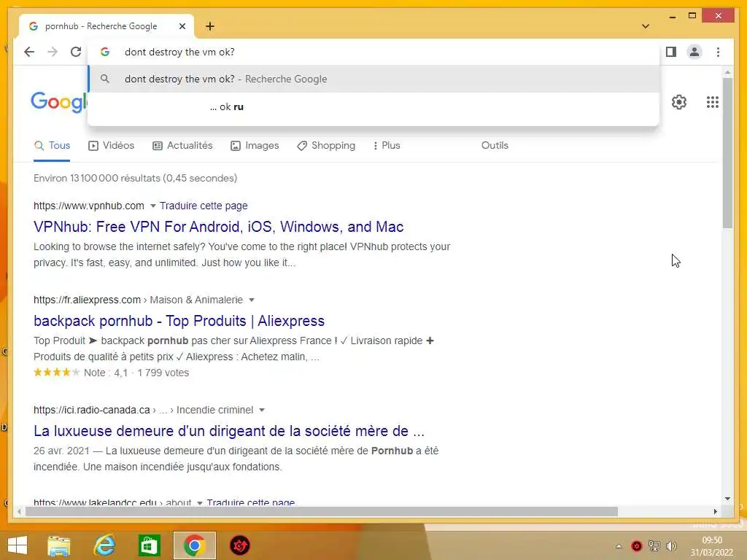Click the ici.radio-canada.ca URL text
Screen dimensions: 747x560
coord(91,410)
